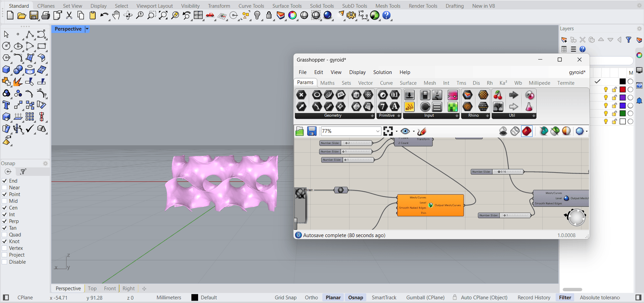Click the Record History button
Viewport: 644px width, 303px height.
(534, 298)
